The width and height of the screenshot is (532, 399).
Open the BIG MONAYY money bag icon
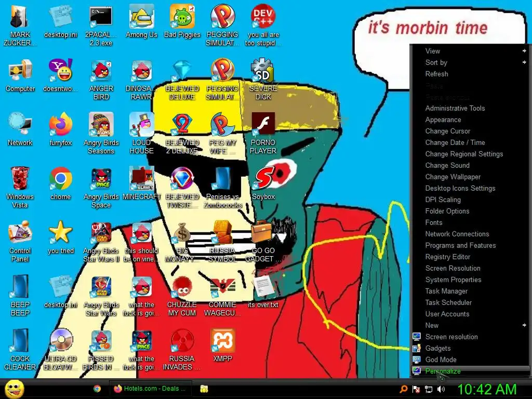tap(182, 242)
